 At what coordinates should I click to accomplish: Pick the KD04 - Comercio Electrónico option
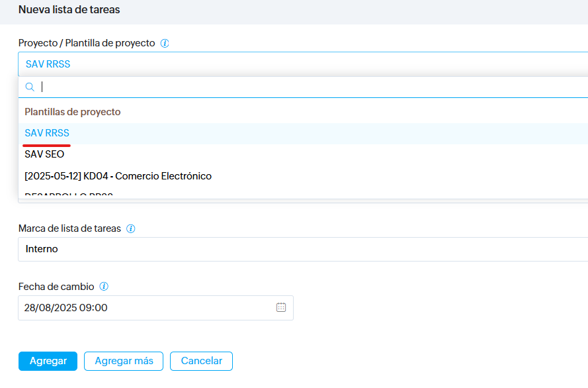(118, 176)
